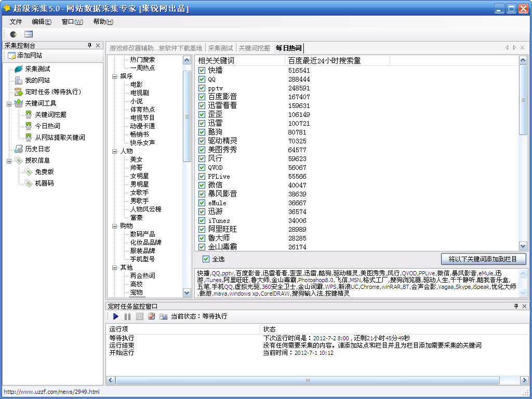The height and width of the screenshot is (399, 532).
Task: Click the 今日热词 star icon
Action: 29,126
